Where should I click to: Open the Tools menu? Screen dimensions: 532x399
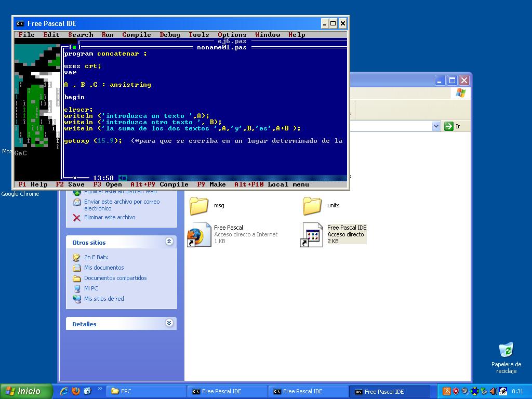coord(199,35)
